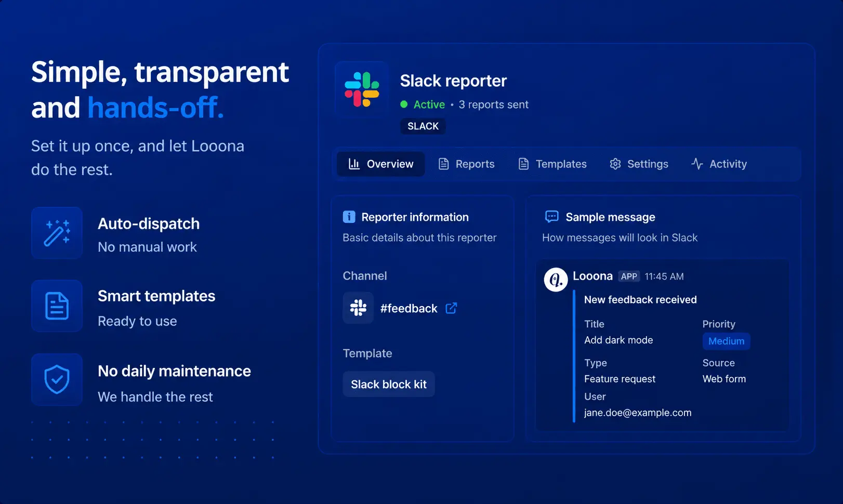This screenshot has width=843, height=504.
Task: Open #feedback channel via external link icon
Action: [452, 308]
